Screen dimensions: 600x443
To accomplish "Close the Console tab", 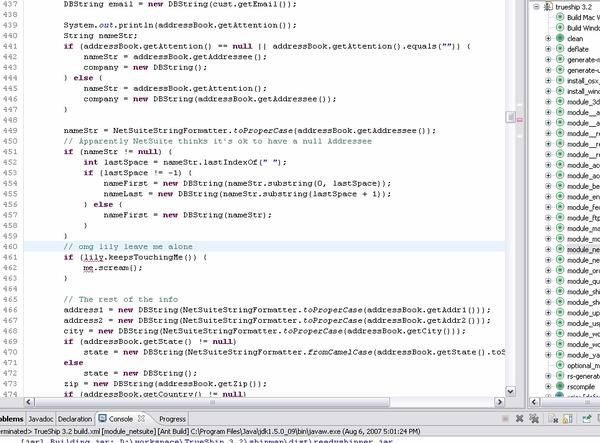I will click(140, 419).
